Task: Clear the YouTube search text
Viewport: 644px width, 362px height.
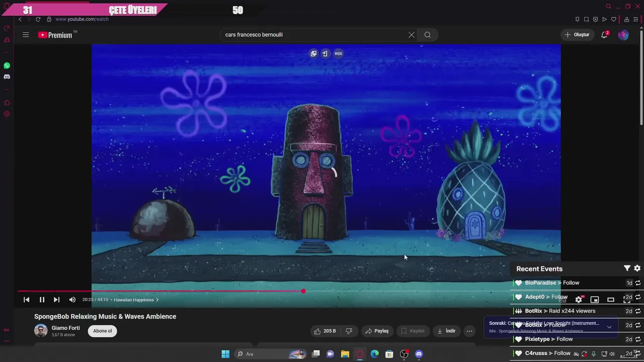Action: [412, 35]
